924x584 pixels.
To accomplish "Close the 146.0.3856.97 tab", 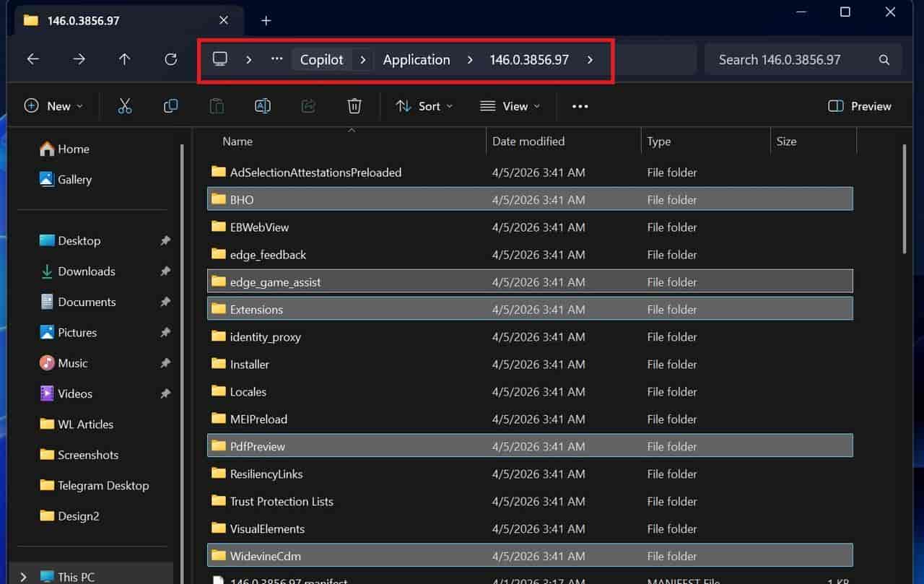I will point(224,20).
